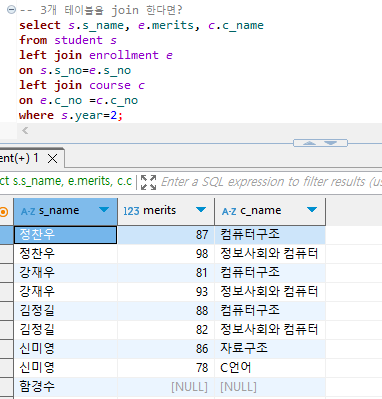
Task: Click the panel maximize up arrow
Action: [310, 143]
